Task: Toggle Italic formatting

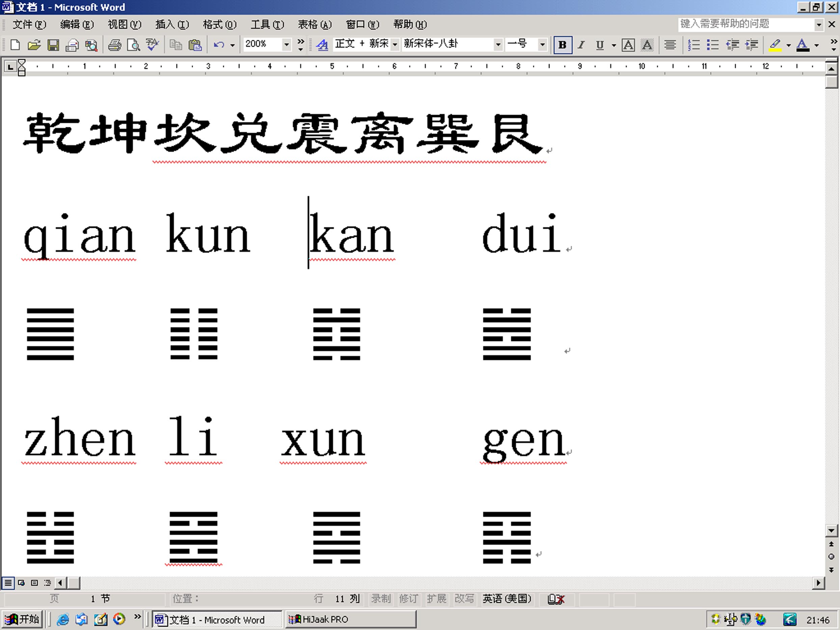Action: point(581,45)
